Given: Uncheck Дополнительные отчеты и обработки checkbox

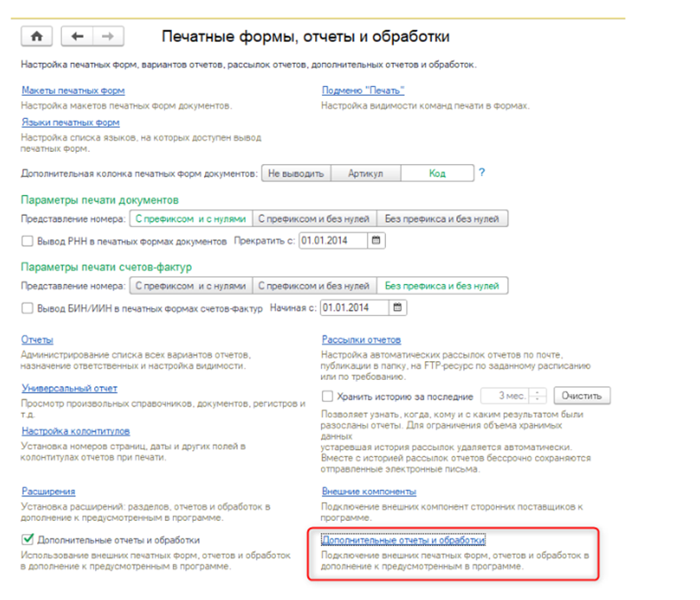Looking at the screenshot, I should click(27, 539).
